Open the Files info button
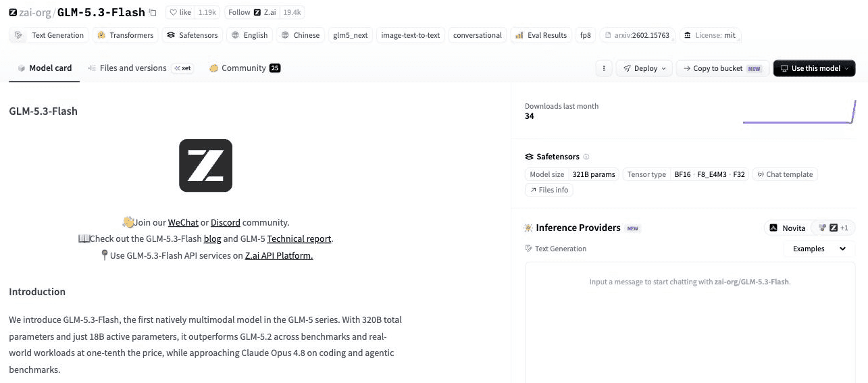The height and width of the screenshot is (383, 868). coord(549,190)
